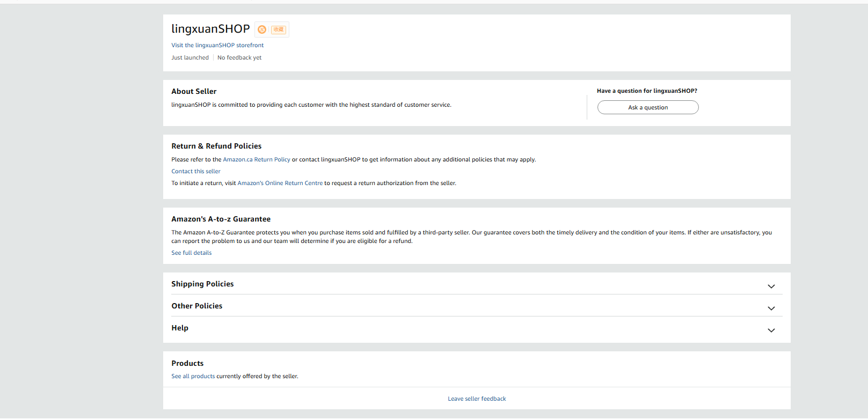Click the Amazon's A-to-z Guarantee heading
The width and height of the screenshot is (868, 420).
click(221, 219)
